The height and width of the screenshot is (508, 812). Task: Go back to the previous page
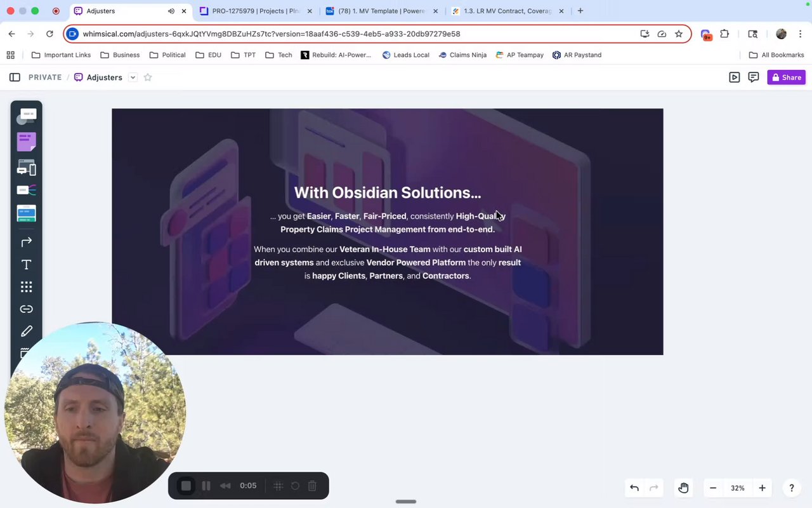(12, 34)
